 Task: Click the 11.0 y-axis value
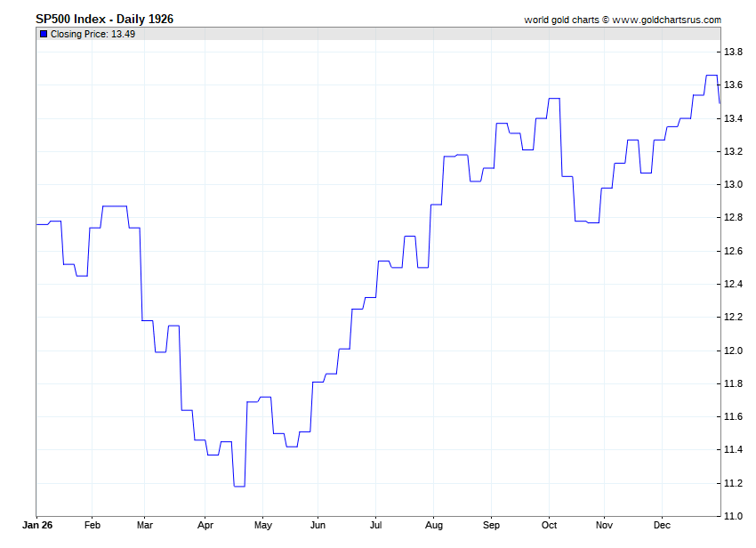click(733, 516)
